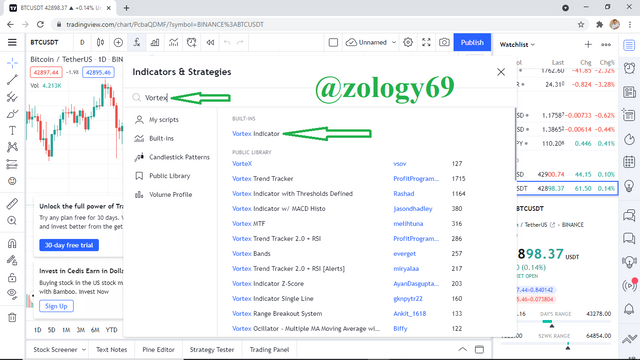Add Vortex Indicator Single Line
Image resolution: width=640 pixels, height=360 pixels.
[x=273, y=298]
